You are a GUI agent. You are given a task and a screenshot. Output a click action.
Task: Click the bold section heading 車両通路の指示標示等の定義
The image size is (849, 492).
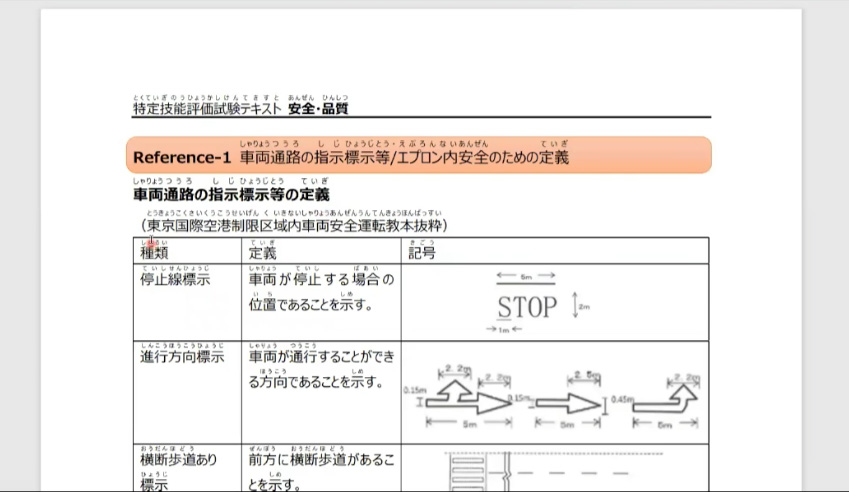(231, 194)
